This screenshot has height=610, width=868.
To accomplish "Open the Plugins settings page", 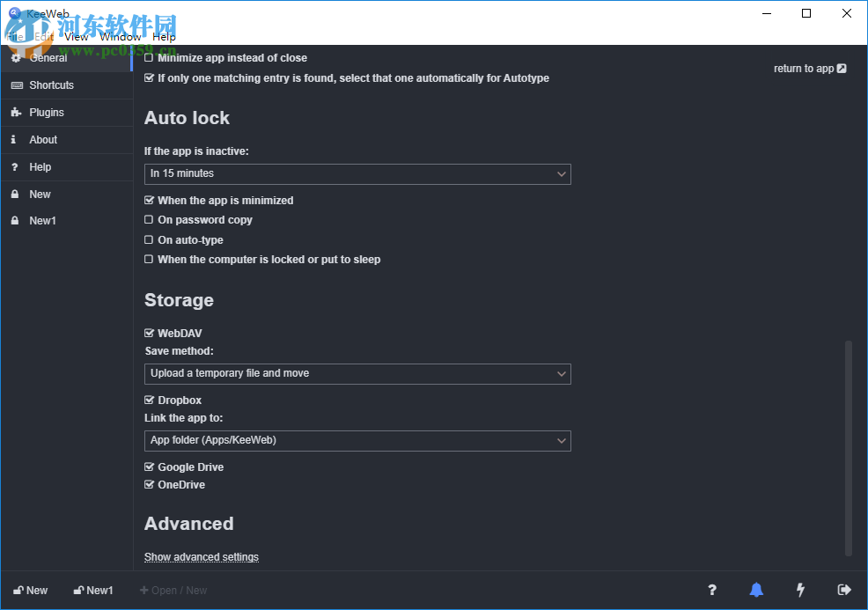I will pyautogui.click(x=46, y=112).
